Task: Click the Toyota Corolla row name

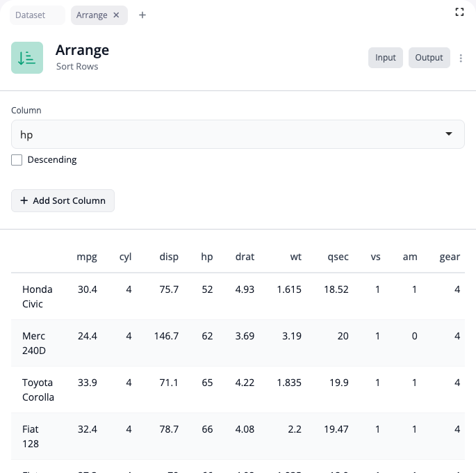Action: (x=38, y=390)
